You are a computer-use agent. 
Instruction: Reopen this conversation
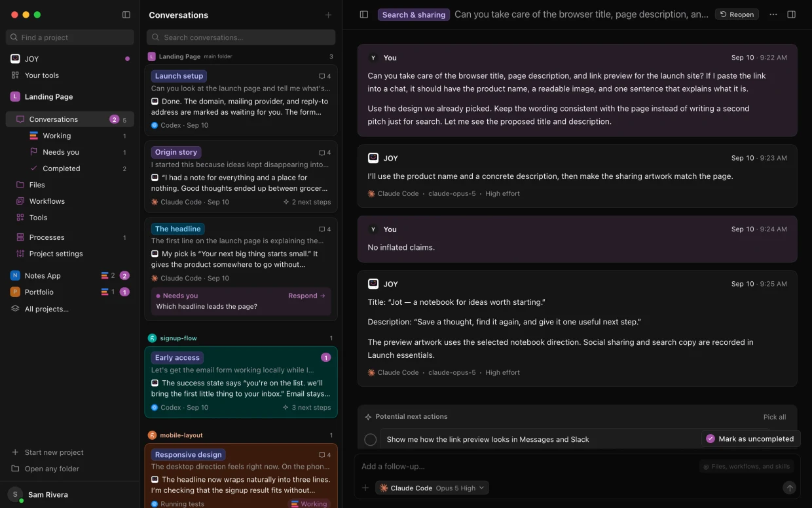click(x=737, y=14)
